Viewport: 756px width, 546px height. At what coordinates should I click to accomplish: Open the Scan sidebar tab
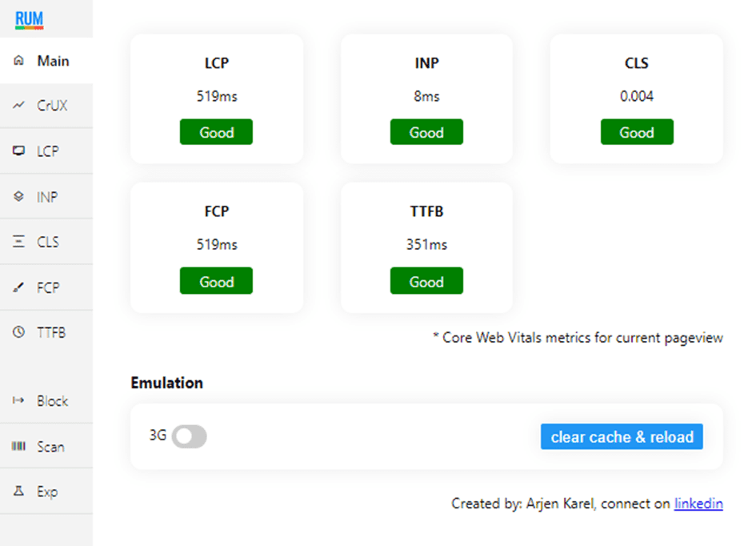(x=46, y=446)
